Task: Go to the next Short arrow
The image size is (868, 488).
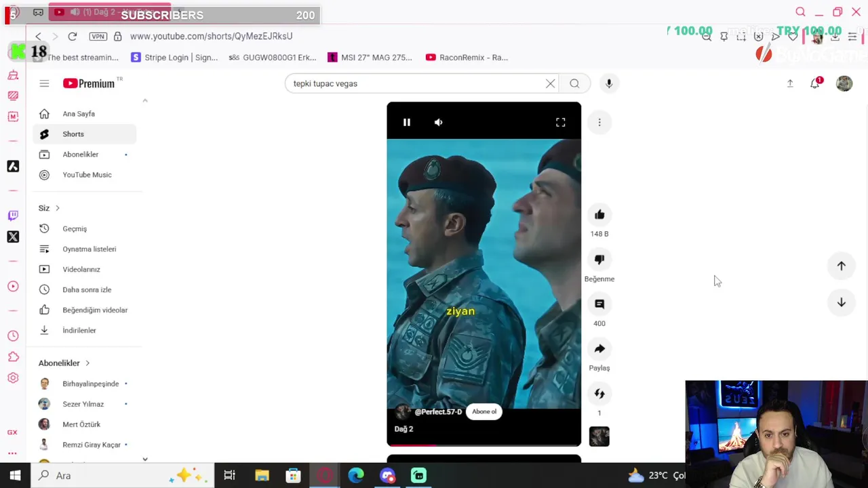Action: pos(841,302)
